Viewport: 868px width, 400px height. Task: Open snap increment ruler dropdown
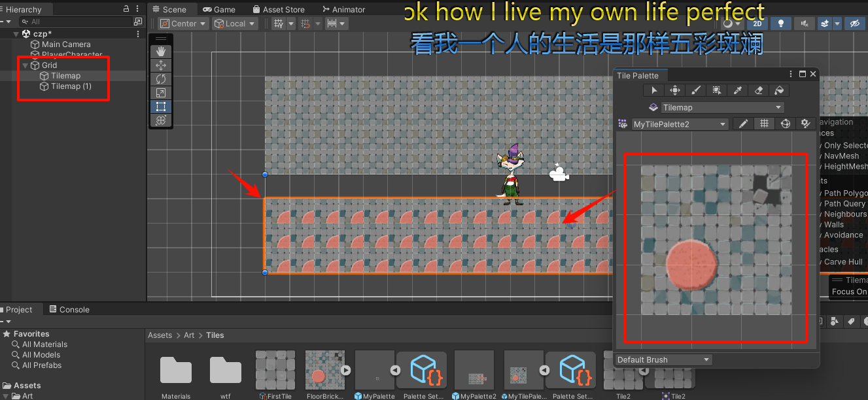[x=336, y=24]
